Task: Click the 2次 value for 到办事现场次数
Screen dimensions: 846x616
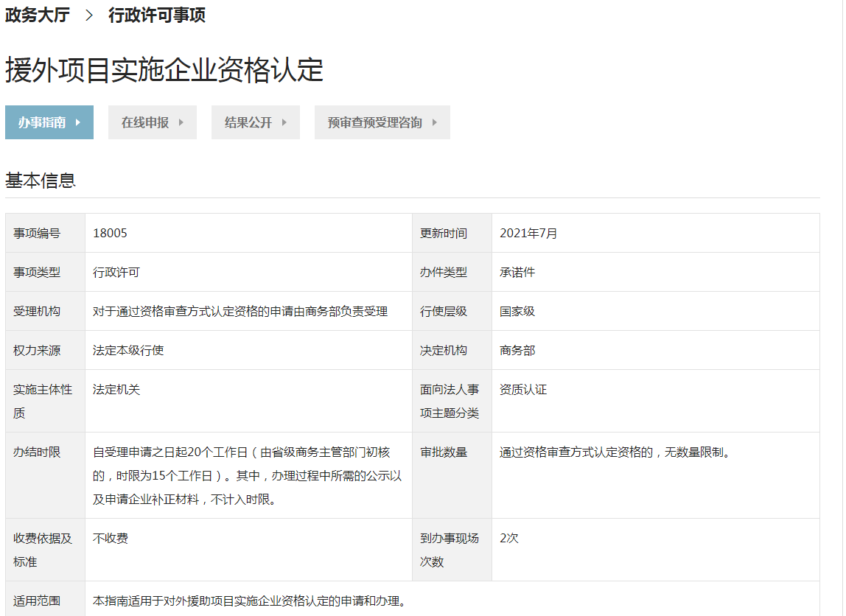Action: coord(509,539)
